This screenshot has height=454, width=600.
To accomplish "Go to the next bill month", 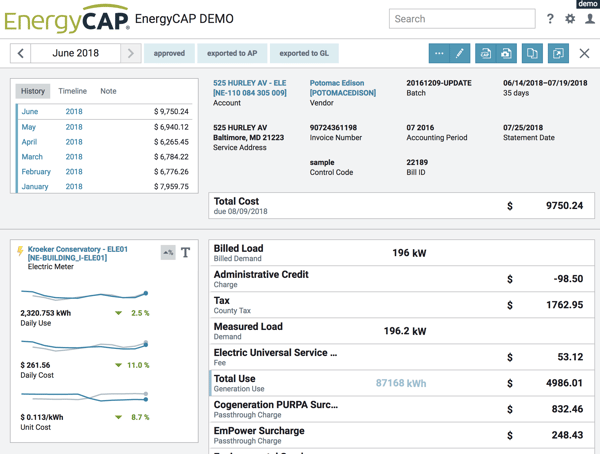I will [x=131, y=53].
